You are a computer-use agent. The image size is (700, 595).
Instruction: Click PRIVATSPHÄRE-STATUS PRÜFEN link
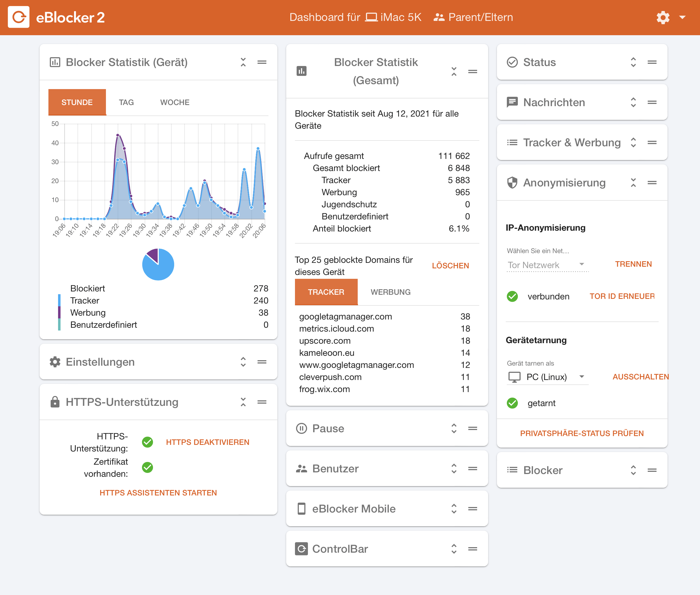click(581, 433)
